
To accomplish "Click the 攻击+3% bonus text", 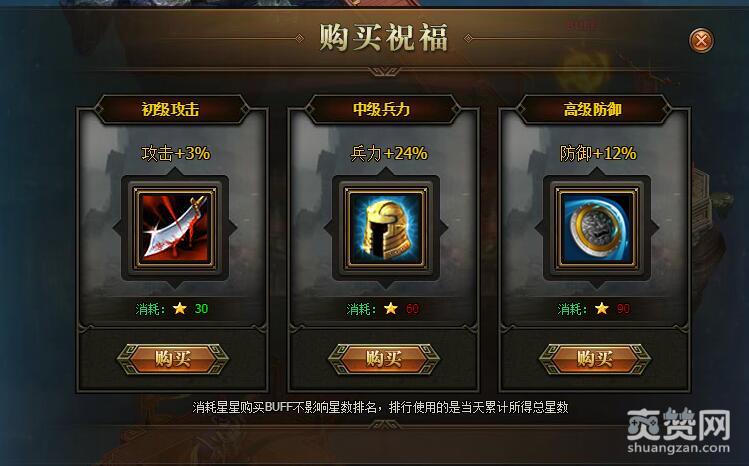I will (176, 153).
